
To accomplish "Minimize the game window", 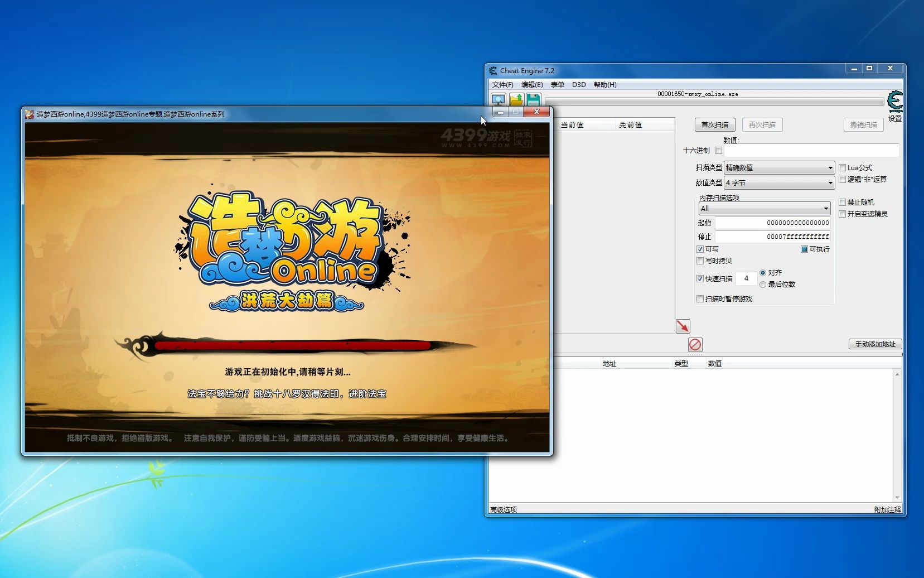I will point(501,112).
